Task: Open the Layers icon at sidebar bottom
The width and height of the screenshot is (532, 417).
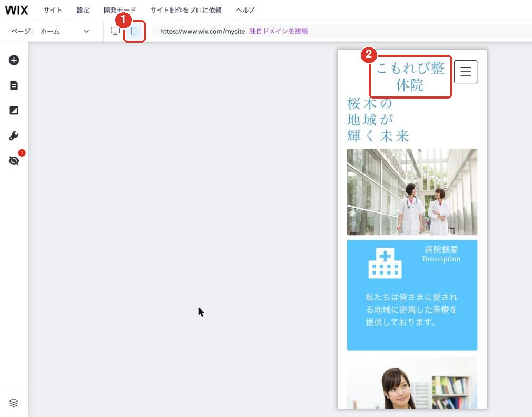Action: [x=14, y=403]
